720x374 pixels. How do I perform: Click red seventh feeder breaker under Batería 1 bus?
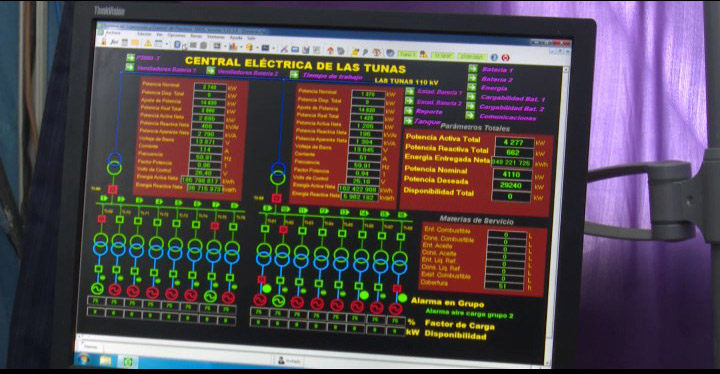click(x=214, y=226)
